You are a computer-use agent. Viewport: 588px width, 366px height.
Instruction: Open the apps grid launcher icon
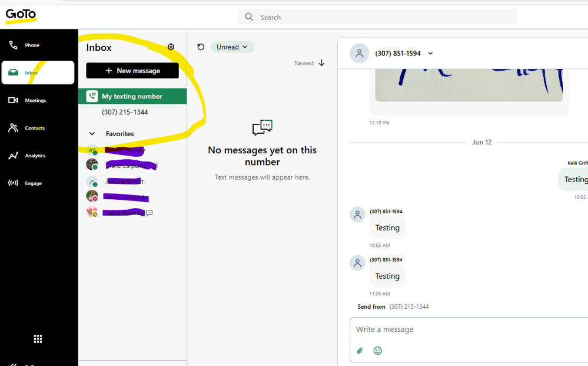pos(38,339)
